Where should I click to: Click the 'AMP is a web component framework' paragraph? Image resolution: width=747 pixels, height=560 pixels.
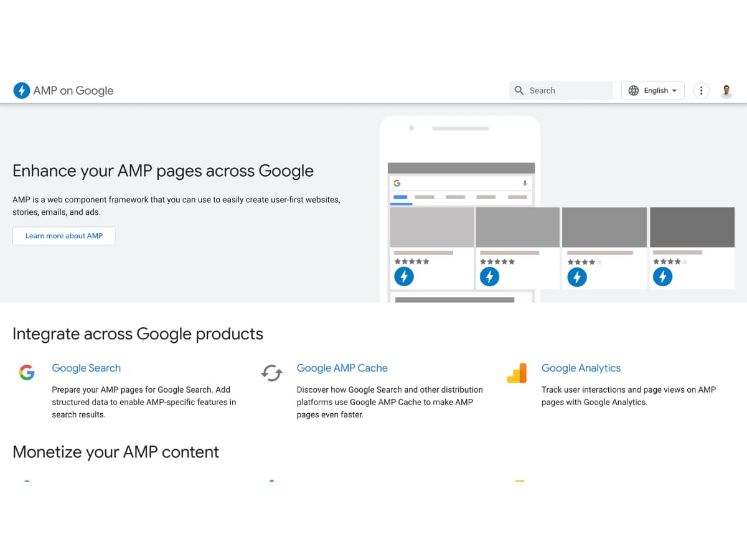tap(176, 206)
